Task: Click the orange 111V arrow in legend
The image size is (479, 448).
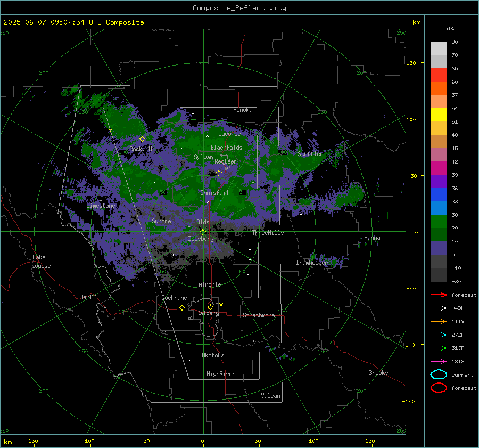Action: point(439,321)
